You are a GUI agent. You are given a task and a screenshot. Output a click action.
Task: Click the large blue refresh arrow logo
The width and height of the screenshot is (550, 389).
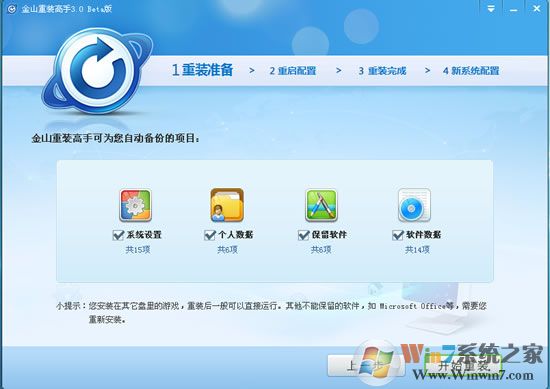(x=98, y=70)
